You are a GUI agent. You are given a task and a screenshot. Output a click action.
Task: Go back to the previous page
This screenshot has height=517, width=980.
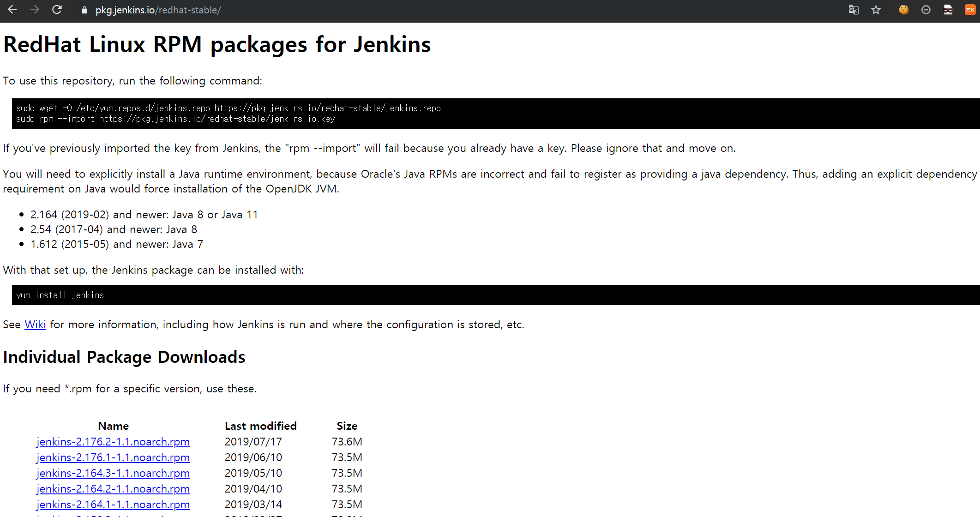click(12, 10)
